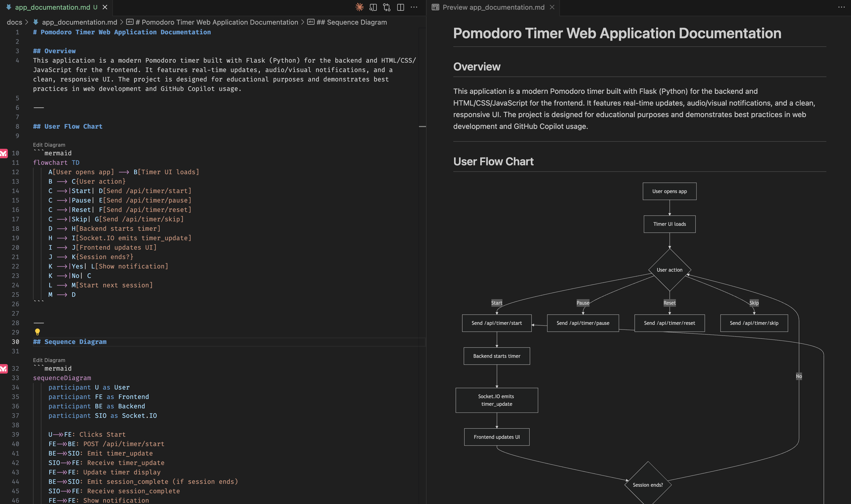Open the Changes compare icon in editor toolbar
This screenshot has width=851, height=504.
pyautogui.click(x=387, y=7)
